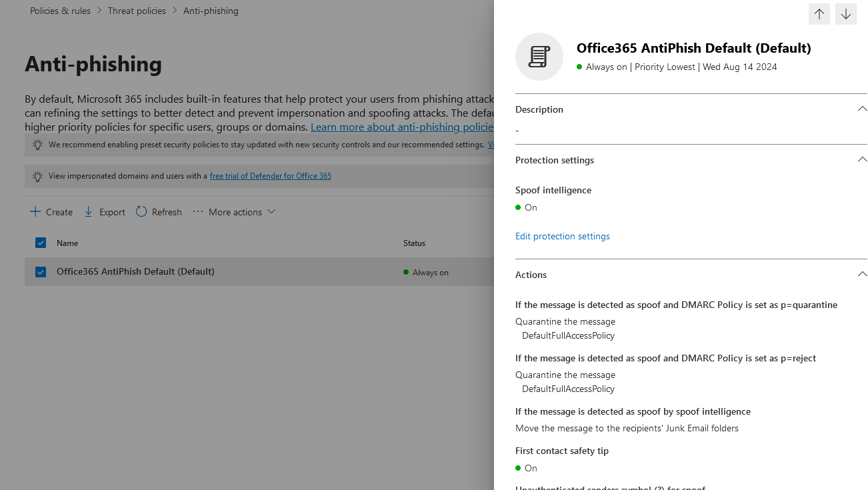
Task: Collapse the Description section
Action: pyautogui.click(x=861, y=109)
